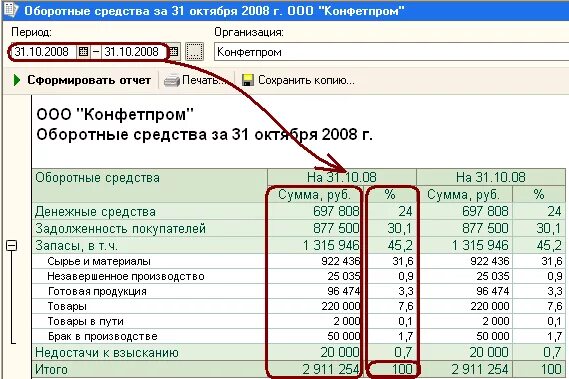
Task: Click 20 000 in second sum column
Action: point(489,352)
